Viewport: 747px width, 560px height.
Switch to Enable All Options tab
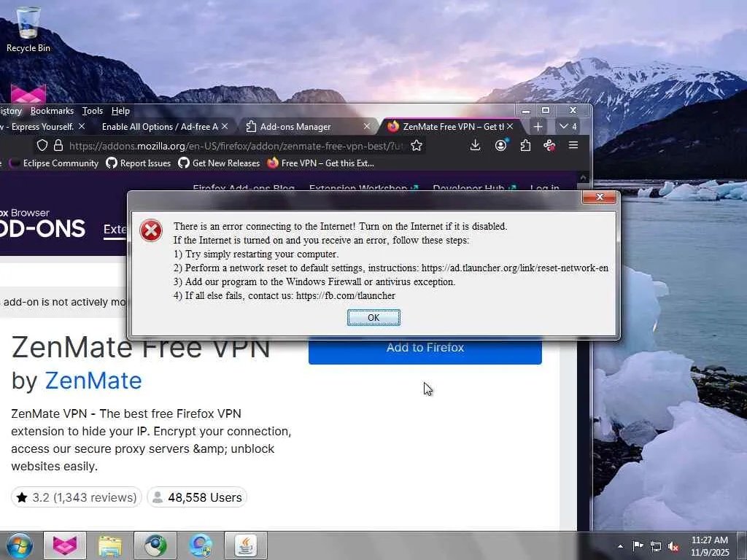(160, 127)
